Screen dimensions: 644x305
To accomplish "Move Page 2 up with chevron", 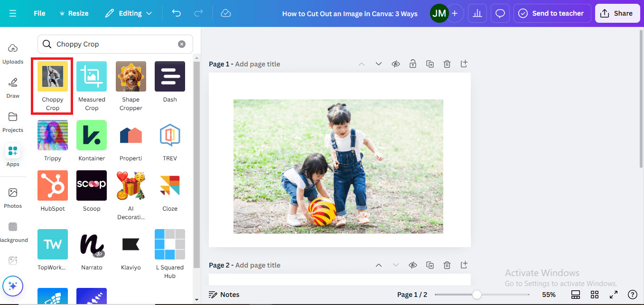I will click(x=379, y=265).
